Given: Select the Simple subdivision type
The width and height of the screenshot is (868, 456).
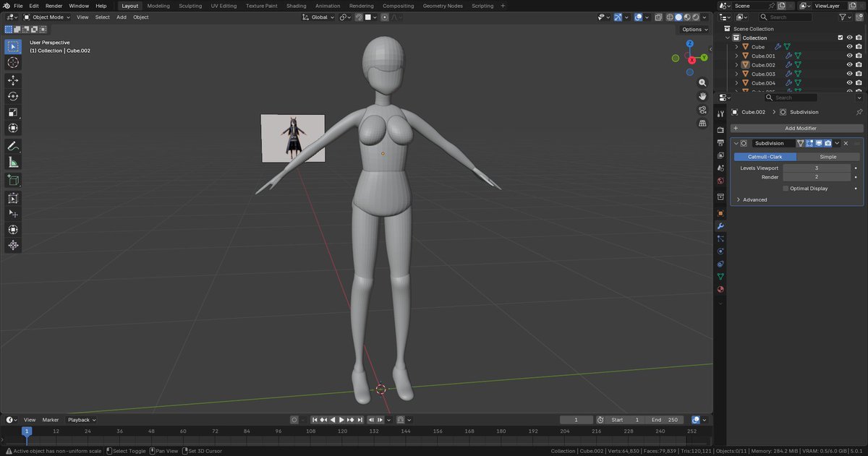Looking at the screenshot, I should pos(828,157).
